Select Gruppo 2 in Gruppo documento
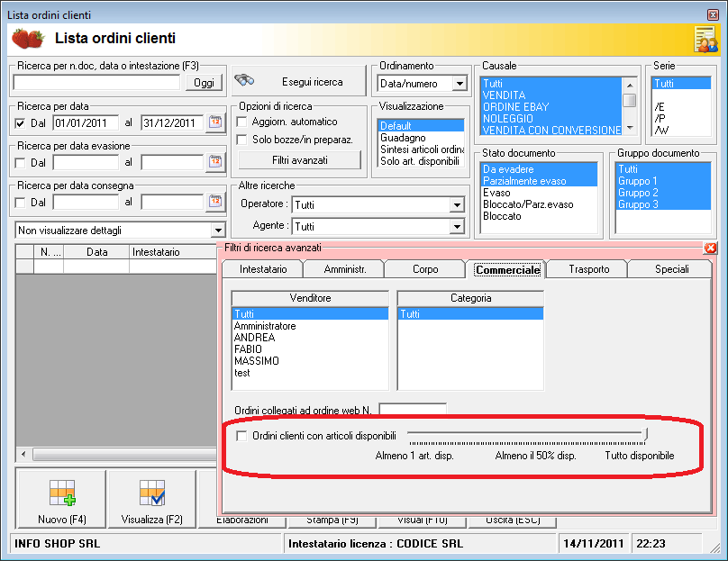728x561 pixels. tap(663, 193)
